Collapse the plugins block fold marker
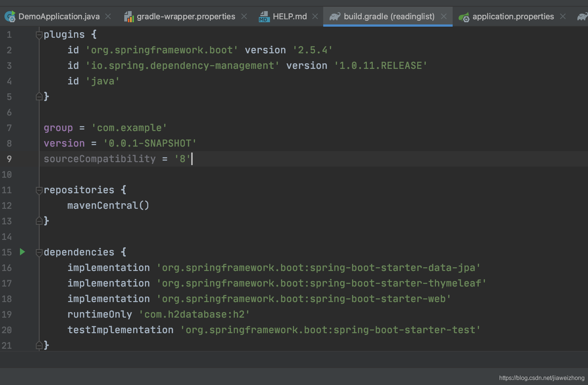Image resolution: width=588 pixels, height=385 pixels. pyautogui.click(x=39, y=35)
